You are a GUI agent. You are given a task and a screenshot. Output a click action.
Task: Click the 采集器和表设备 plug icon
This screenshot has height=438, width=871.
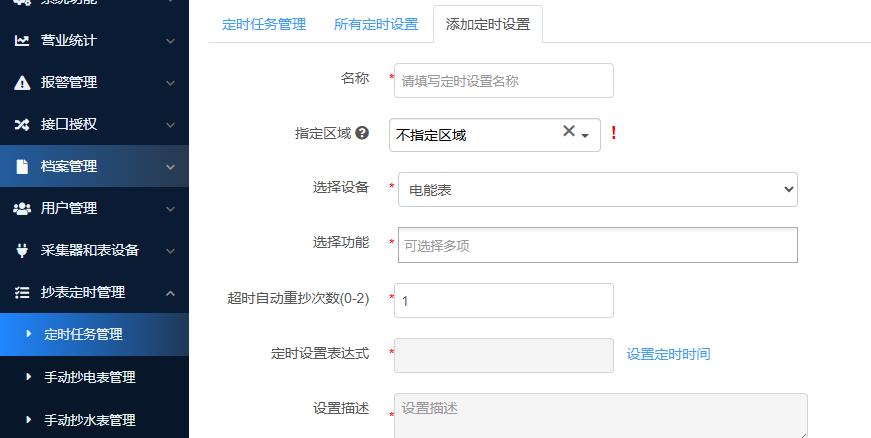pos(22,251)
